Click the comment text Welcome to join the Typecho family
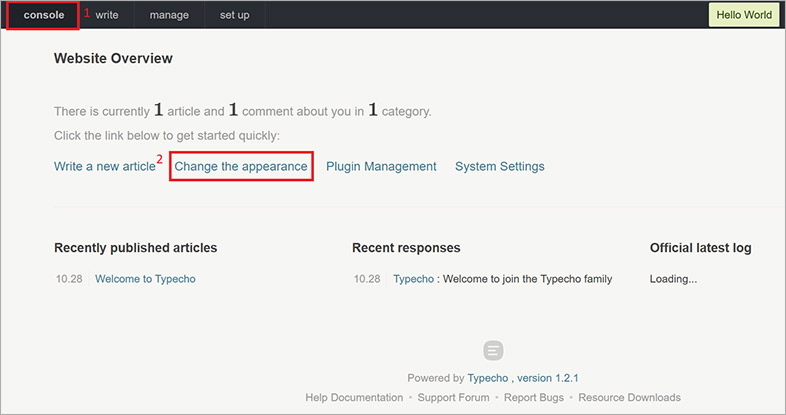Image resolution: width=786 pixels, height=415 pixels. [527, 279]
